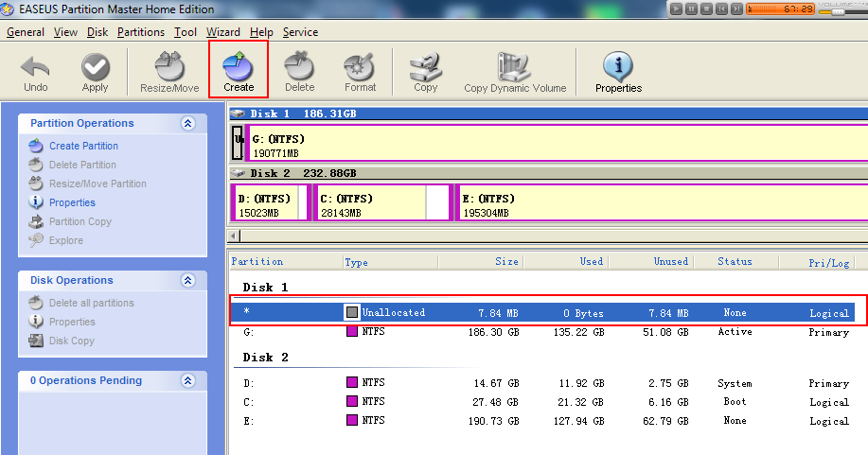Image resolution: width=868 pixels, height=455 pixels.
Task: Click the Type column header
Action: (x=390, y=262)
